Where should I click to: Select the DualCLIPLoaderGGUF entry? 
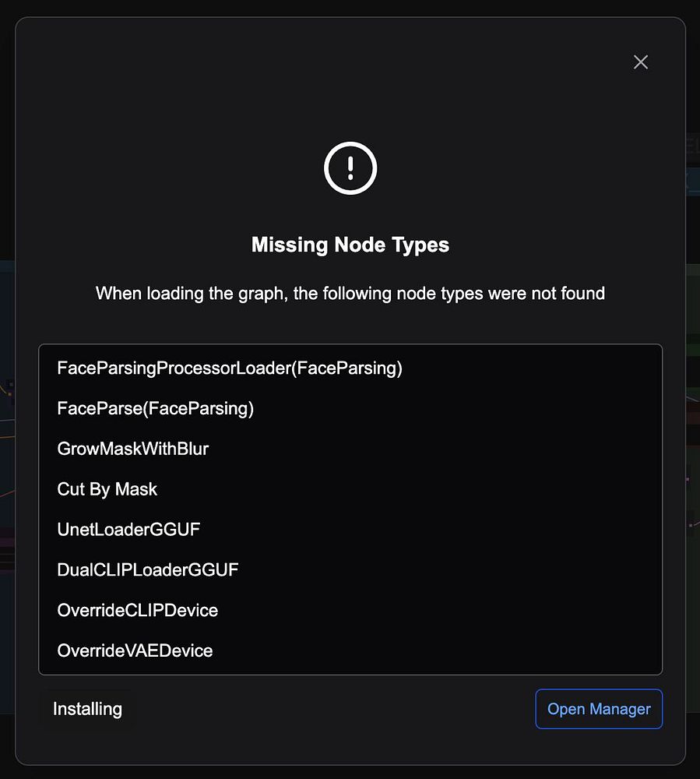click(x=148, y=569)
